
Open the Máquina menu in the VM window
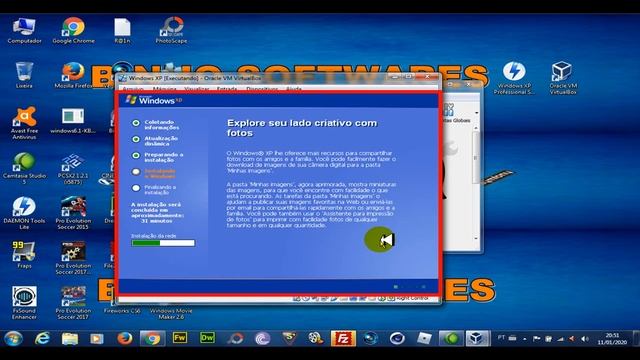pyautogui.click(x=164, y=89)
